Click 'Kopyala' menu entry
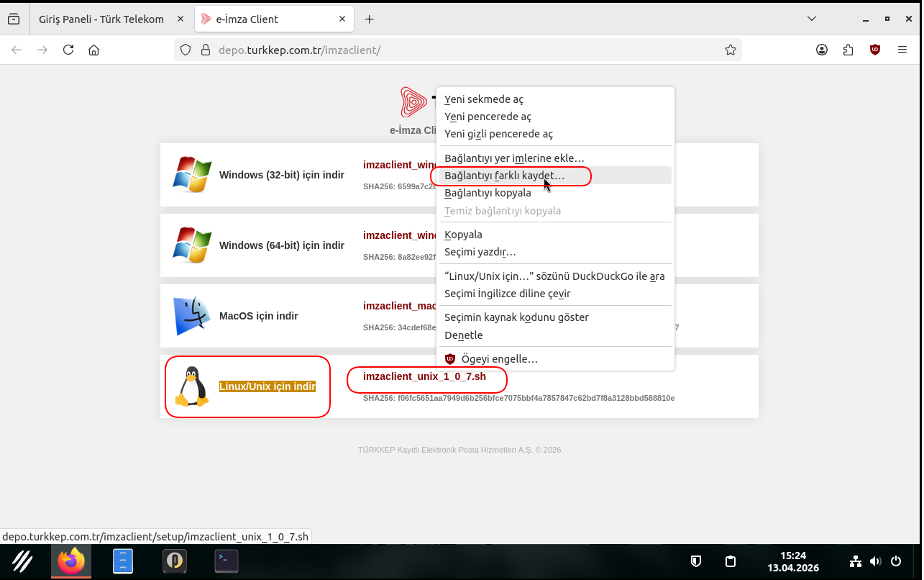 click(555, 235)
